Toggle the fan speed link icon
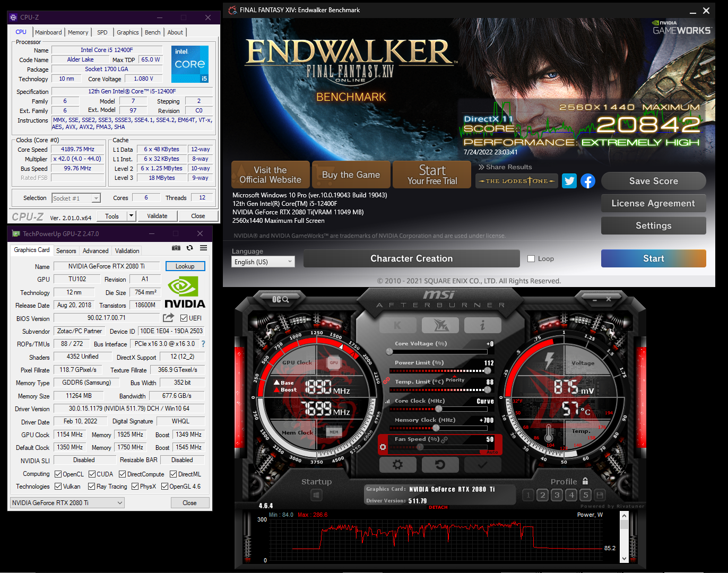 [x=445, y=439]
